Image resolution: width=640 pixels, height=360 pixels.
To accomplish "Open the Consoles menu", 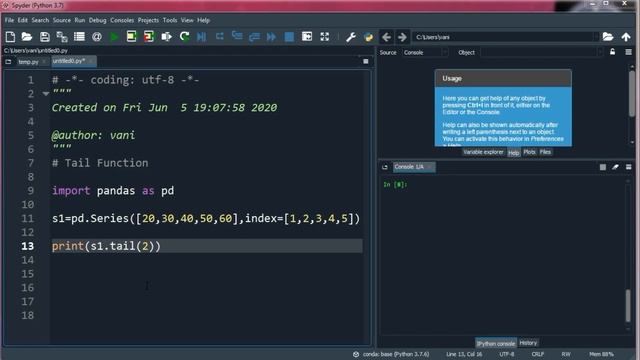I will pos(122,20).
